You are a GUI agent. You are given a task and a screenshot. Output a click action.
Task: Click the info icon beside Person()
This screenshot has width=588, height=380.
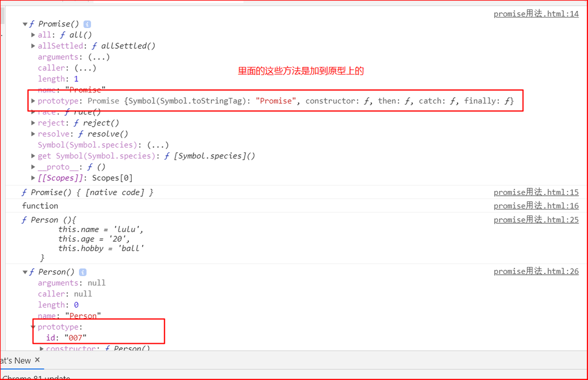83,272
